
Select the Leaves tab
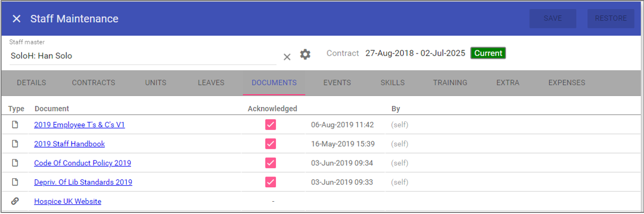coord(211,83)
